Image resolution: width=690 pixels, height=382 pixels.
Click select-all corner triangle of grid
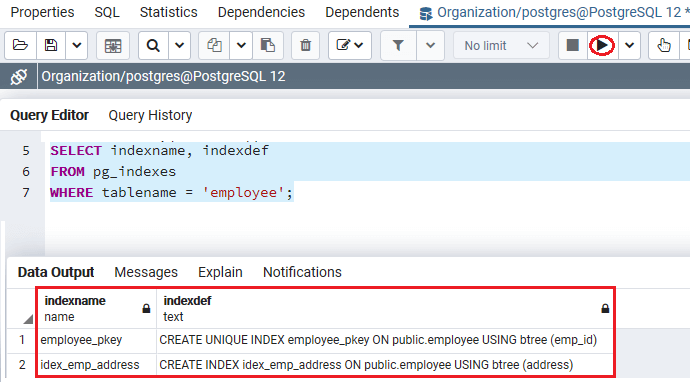click(28, 319)
